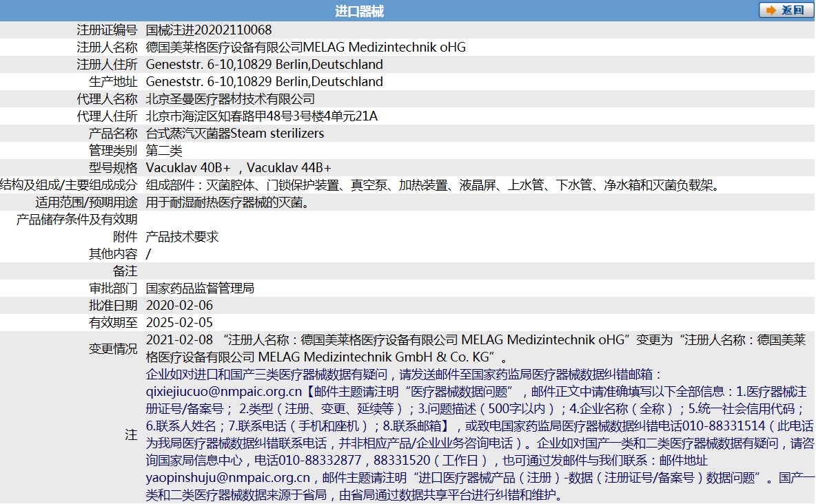This screenshot has height=504, width=816.
Task: Click the 注册人住所 address value row
Action: (x=265, y=65)
